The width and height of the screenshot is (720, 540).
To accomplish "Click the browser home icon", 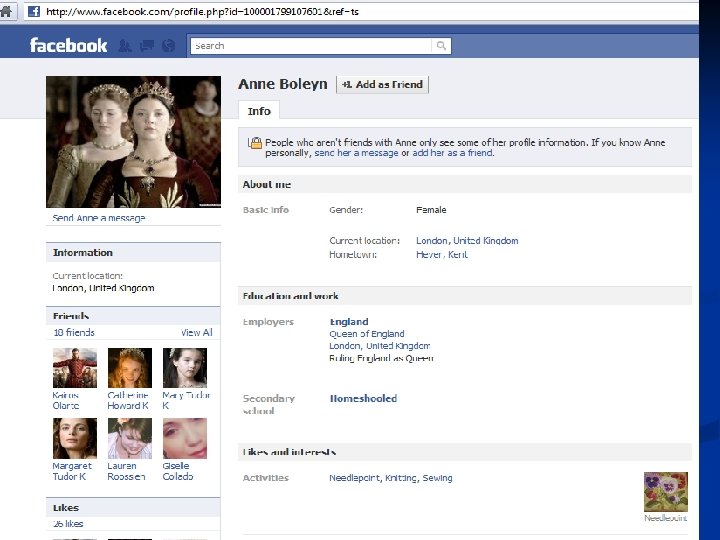I will click(x=6, y=11).
